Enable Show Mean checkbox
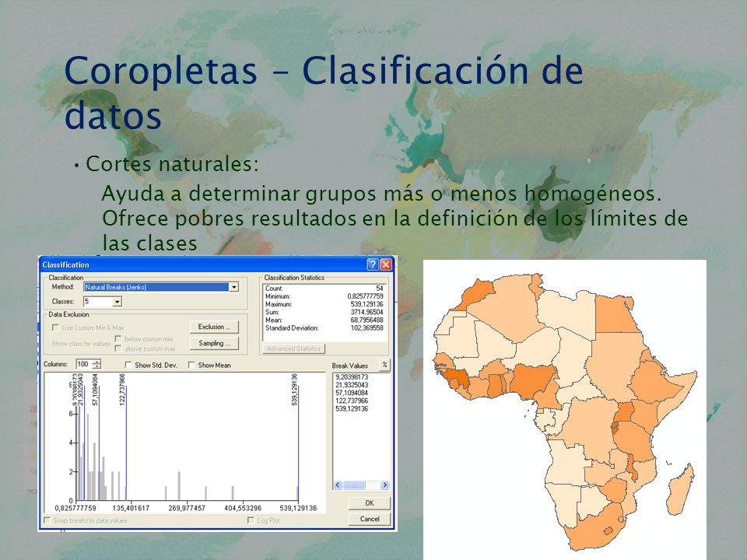Screen dimensions: 747x560 pyautogui.click(x=191, y=365)
